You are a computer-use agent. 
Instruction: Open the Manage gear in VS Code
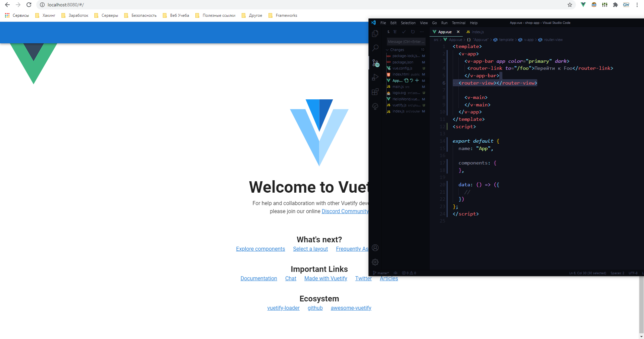pyautogui.click(x=375, y=262)
